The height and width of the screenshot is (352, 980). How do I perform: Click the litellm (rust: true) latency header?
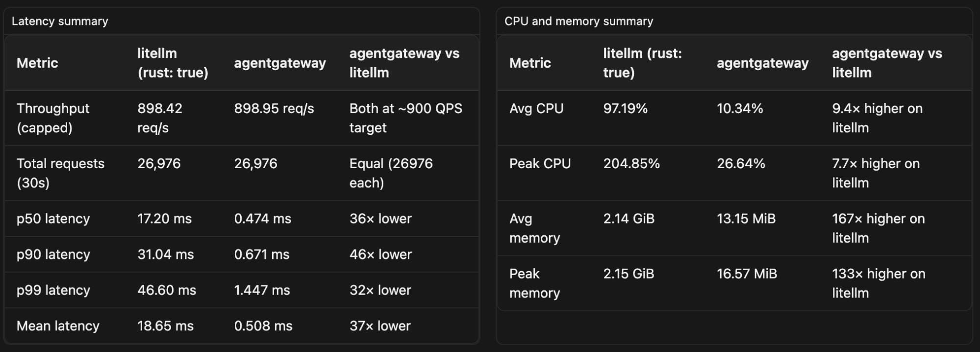click(173, 63)
